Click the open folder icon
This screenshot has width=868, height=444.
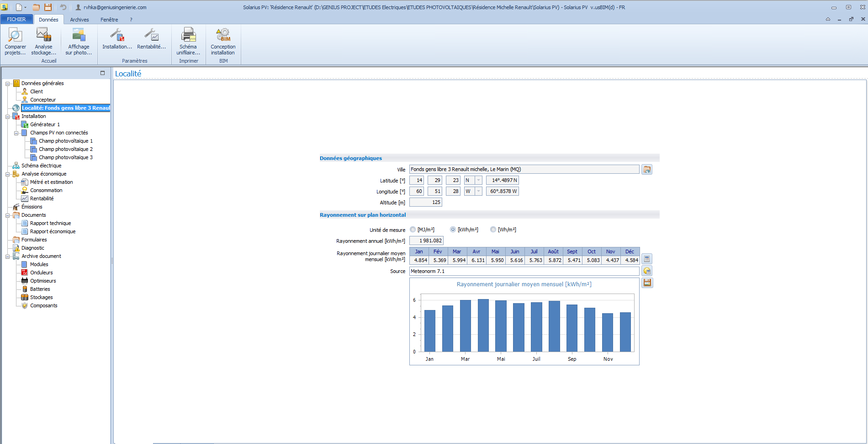pos(36,7)
